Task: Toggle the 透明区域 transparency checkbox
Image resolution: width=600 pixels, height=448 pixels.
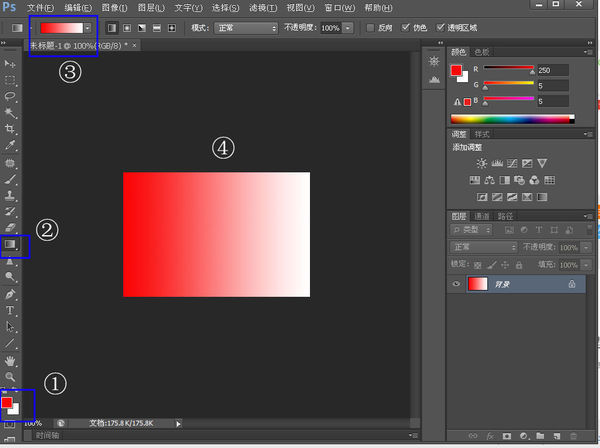Action: pyautogui.click(x=440, y=28)
